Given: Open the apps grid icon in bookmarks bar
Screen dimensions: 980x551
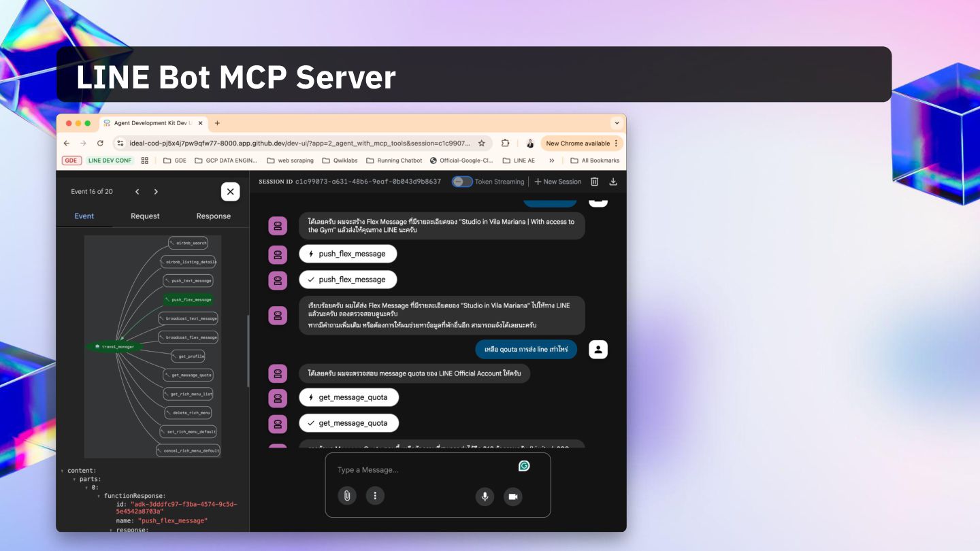Looking at the screenshot, I should (145, 161).
